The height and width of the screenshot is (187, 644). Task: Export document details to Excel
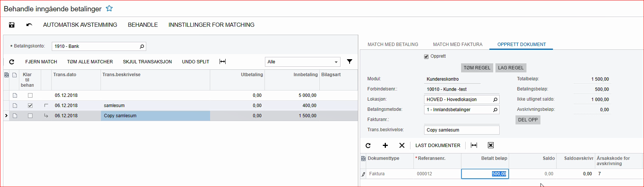pyautogui.click(x=491, y=146)
